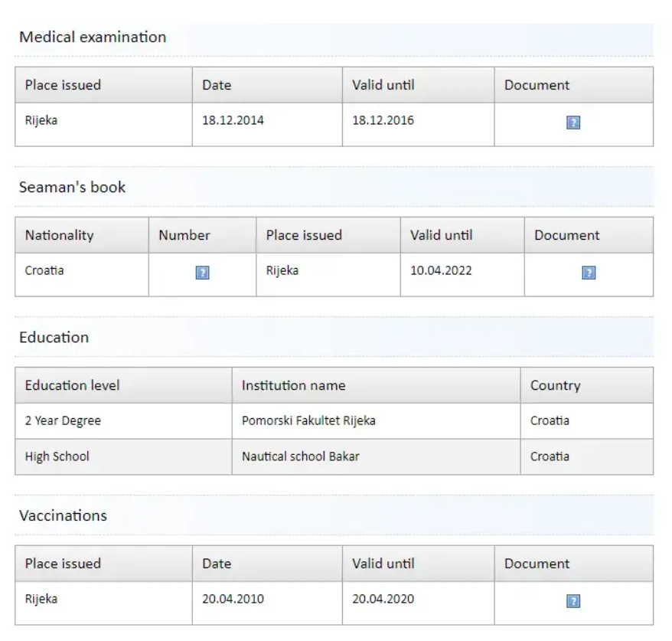Open the Seaman's book document icon
The width and height of the screenshot is (672, 641).
click(589, 273)
